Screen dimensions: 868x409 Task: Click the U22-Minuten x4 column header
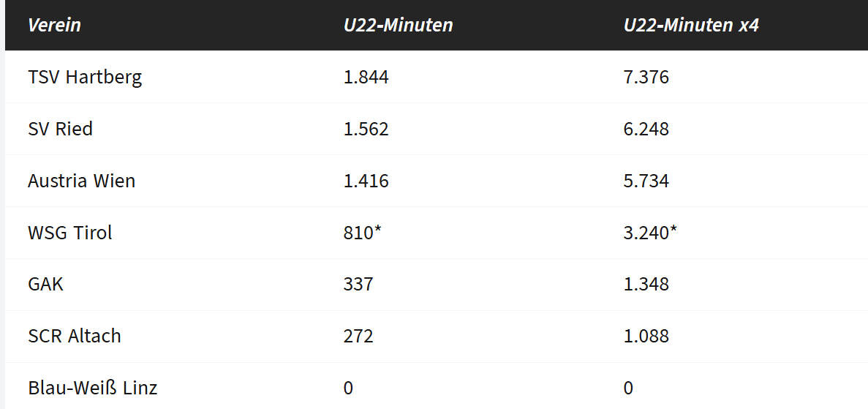point(691,26)
